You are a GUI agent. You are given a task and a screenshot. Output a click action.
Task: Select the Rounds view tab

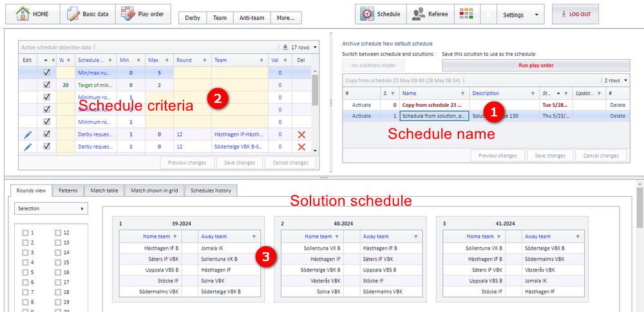(x=31, y=190)
